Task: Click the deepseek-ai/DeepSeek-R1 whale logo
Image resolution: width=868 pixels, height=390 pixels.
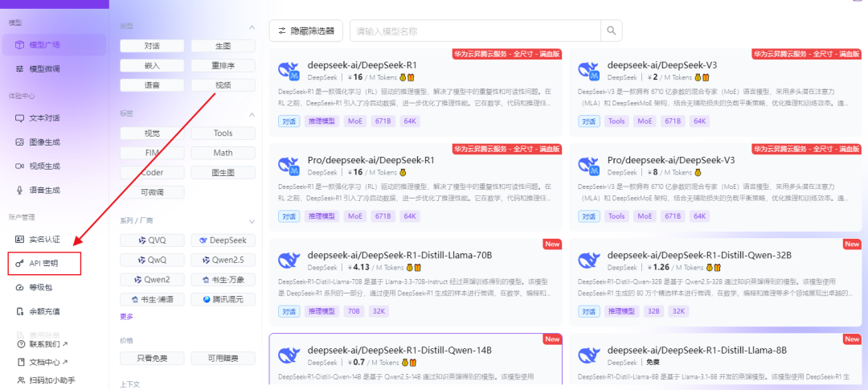Action: point(289,70)
